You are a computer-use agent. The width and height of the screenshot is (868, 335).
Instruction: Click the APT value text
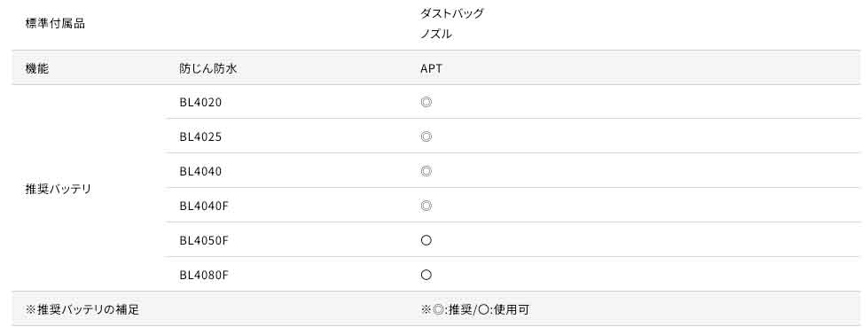[x=431, y=69]
